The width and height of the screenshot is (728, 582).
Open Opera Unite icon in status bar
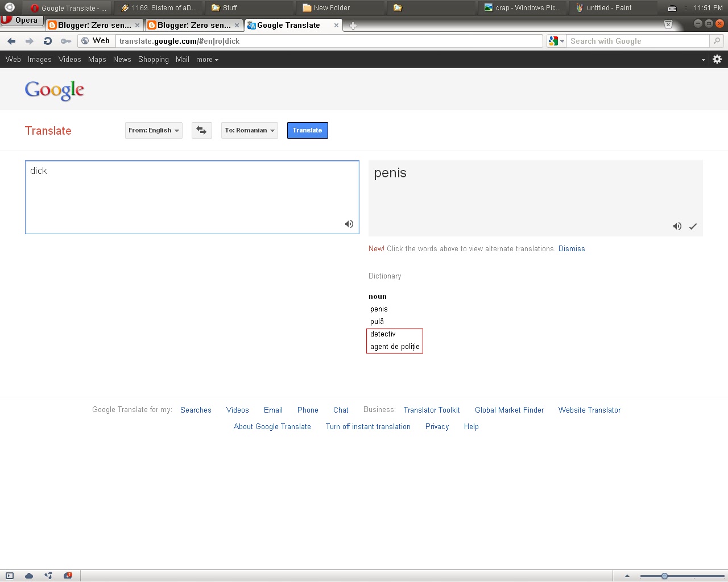[x=48, y=576]
